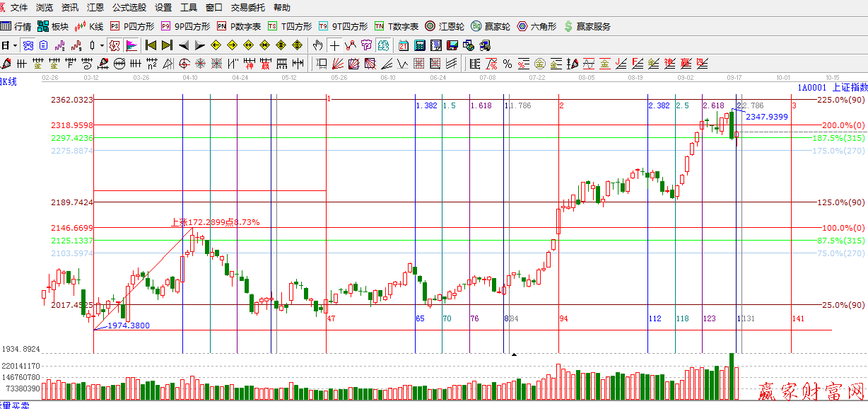Click the calendar icon in toolbar
Viewport: 868px width, 409px height.
[404, 45]
